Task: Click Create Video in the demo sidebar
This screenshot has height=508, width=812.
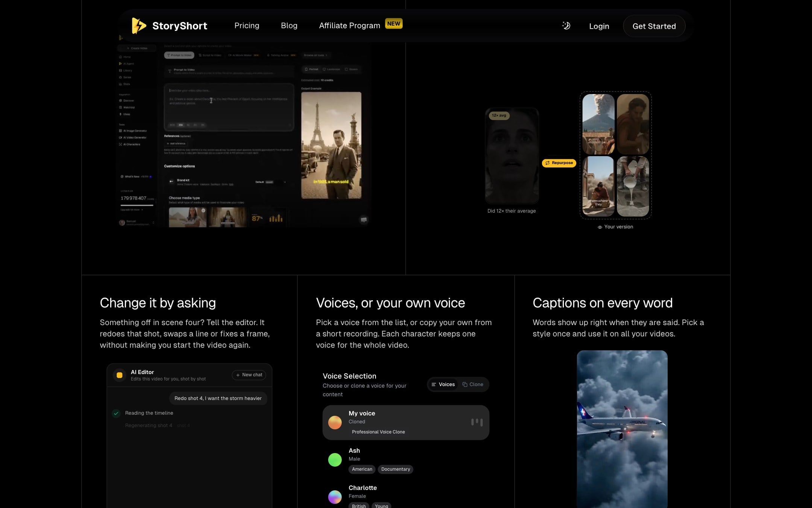Action: pos(137,48)
